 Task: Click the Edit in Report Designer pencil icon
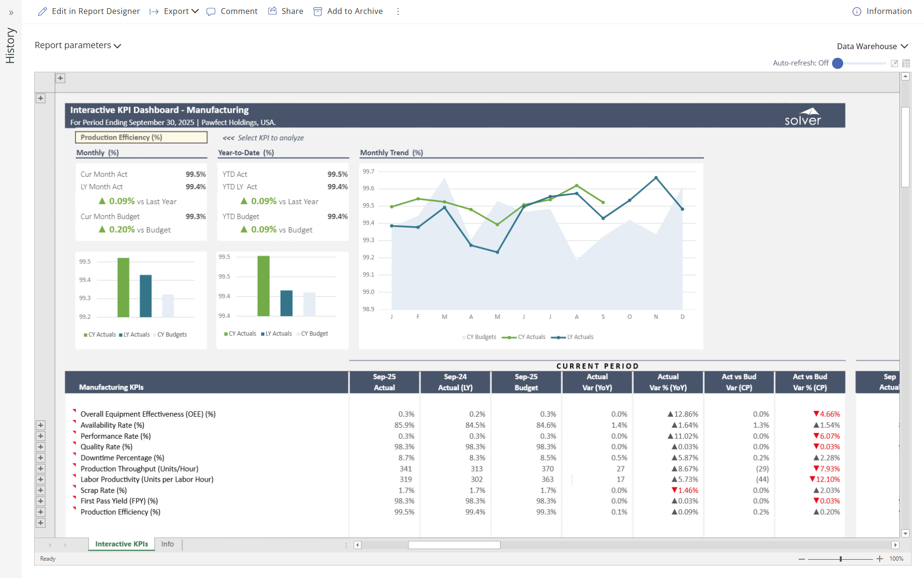pos(42,12)
